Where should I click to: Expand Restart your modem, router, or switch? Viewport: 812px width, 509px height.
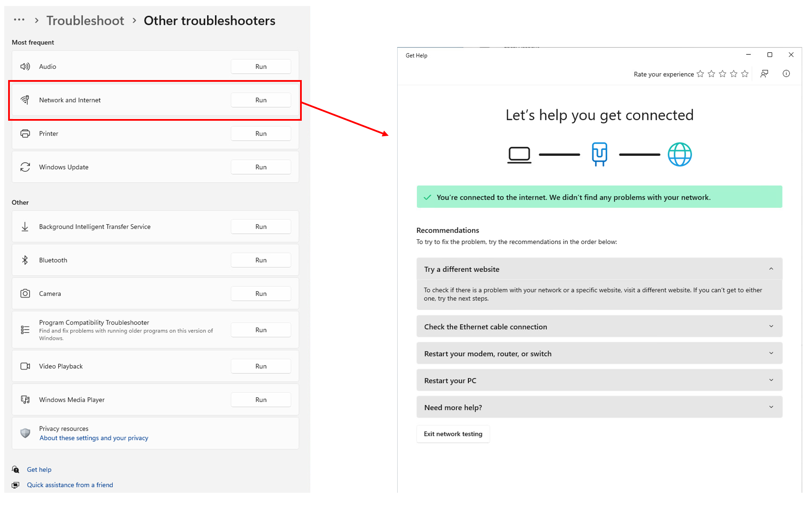point(771,354)
